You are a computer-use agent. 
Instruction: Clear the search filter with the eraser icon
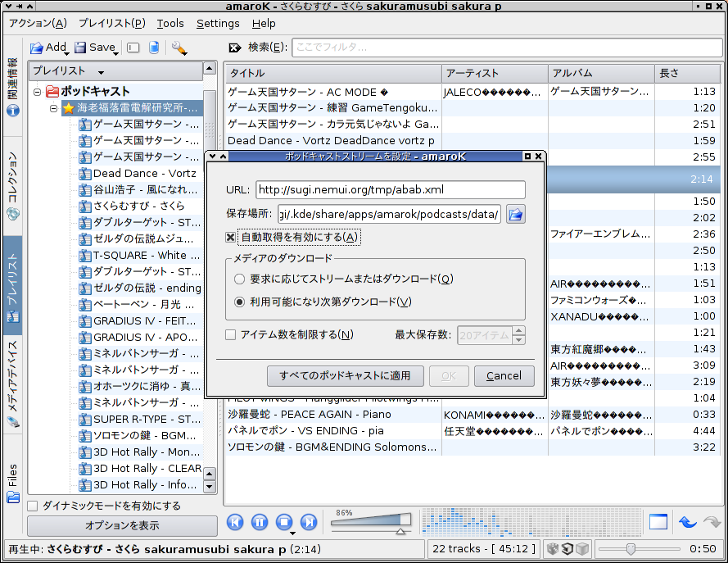tap(235, 48)
